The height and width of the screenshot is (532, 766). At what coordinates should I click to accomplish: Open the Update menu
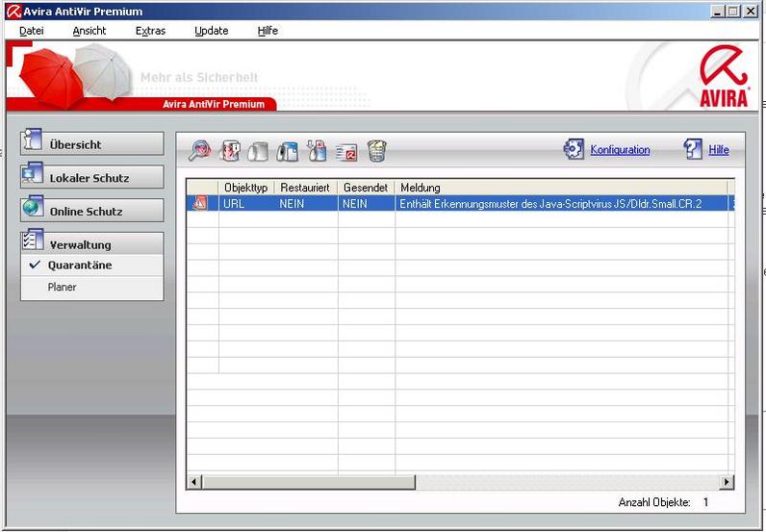pyautogui.click(x=211, y=31)
